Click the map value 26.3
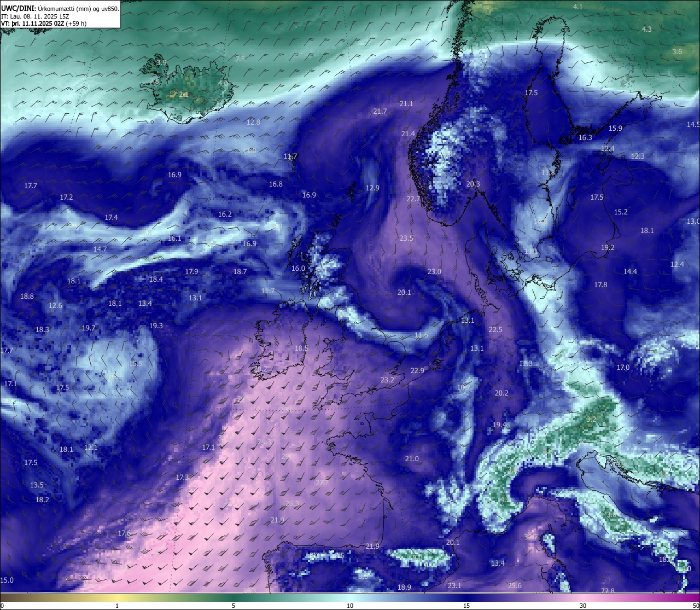This screenshot has width=700, height=610. click(x=293, y=503)
